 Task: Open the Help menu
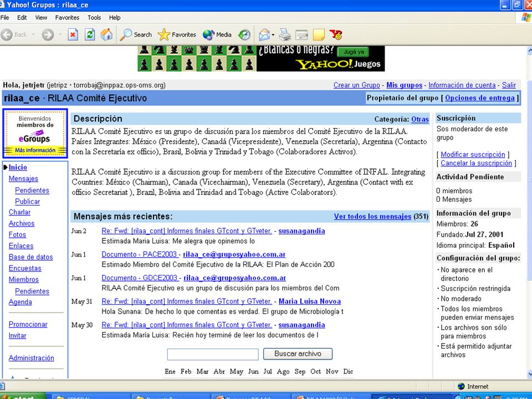tap(115, 18)
